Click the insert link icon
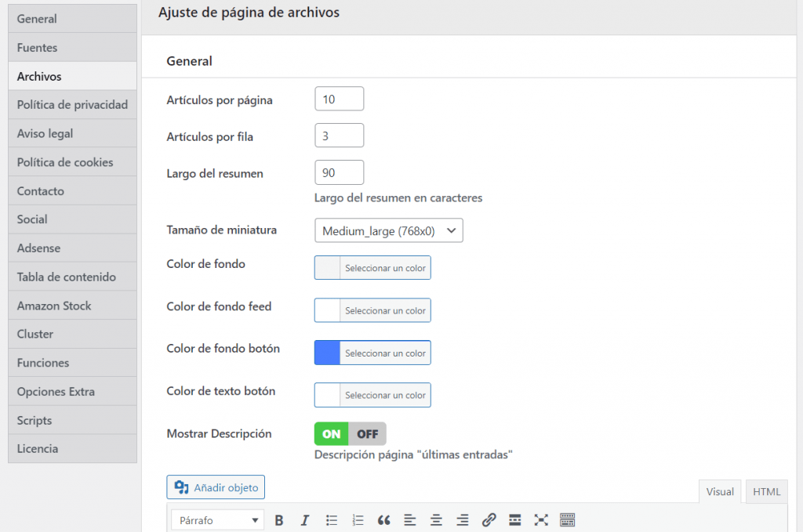 pos(489,520)
